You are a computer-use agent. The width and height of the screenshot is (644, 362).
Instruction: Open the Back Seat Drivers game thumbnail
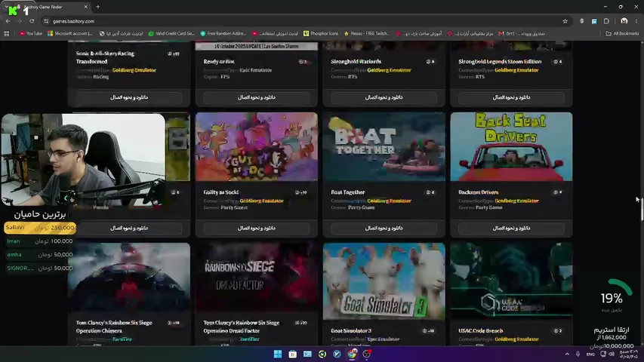pos(511,146)
